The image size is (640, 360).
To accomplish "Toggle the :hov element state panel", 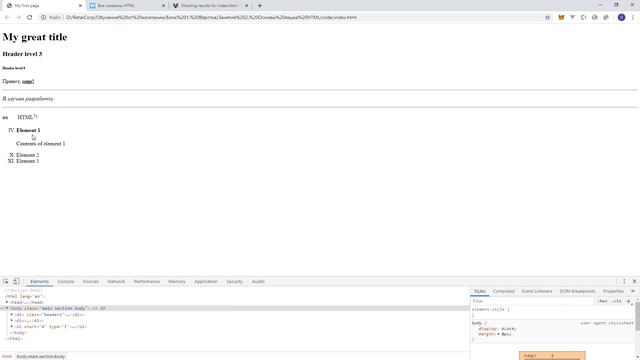I will pyautogui.click(x=602, y=301).
